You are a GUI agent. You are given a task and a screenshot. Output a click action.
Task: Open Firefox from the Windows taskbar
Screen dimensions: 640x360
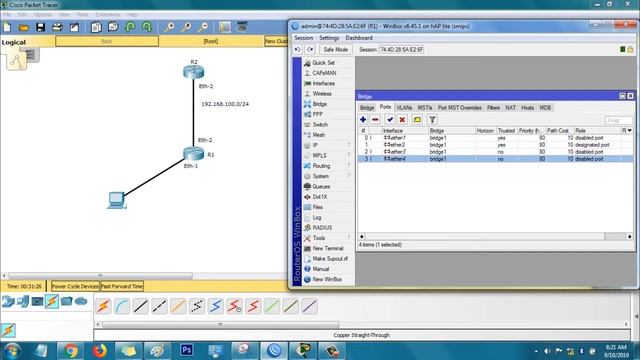99,351
